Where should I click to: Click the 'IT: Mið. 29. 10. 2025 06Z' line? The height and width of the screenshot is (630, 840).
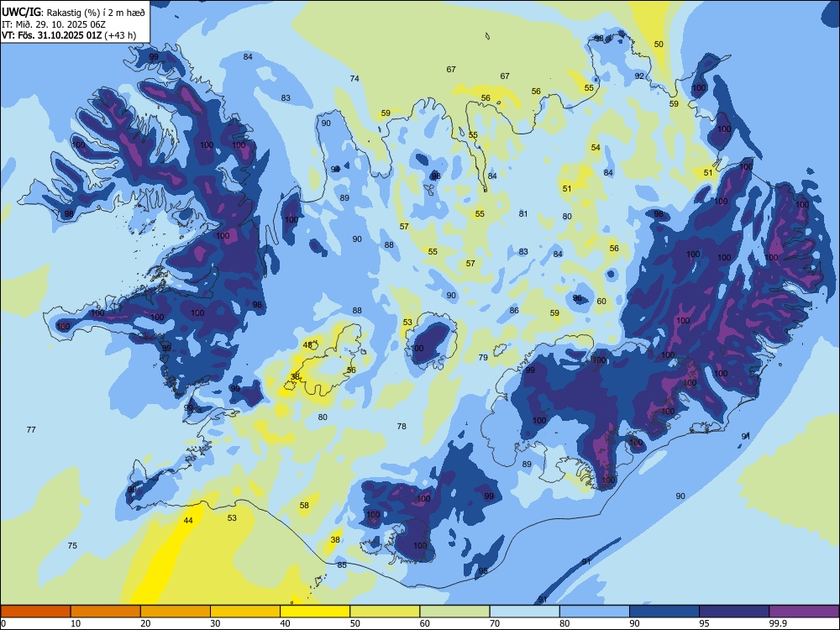(x=54, y=24)
